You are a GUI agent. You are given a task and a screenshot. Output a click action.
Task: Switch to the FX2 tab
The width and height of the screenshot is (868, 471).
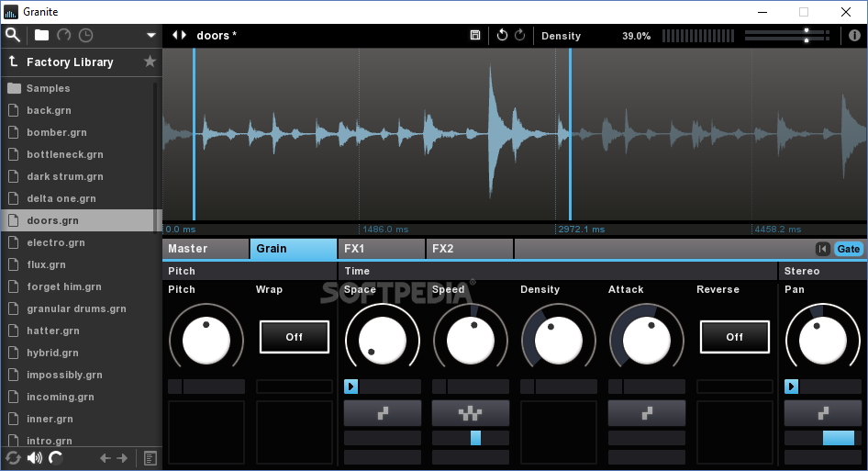pos(470,249)
